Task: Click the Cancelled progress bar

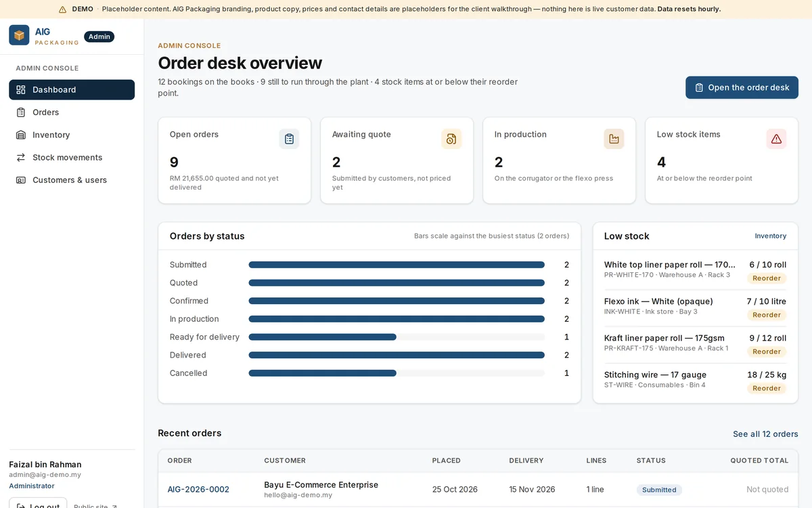Action: pos(397,373)
